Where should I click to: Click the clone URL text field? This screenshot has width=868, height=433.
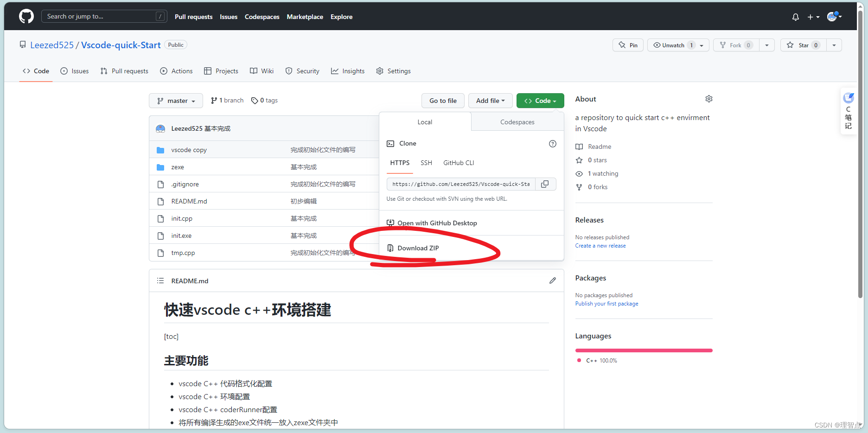coord(461,184)
